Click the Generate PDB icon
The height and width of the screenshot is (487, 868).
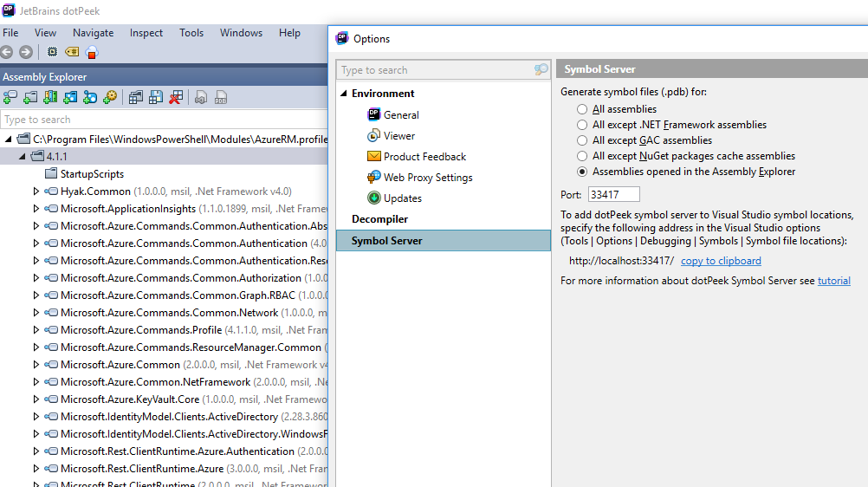221,98
